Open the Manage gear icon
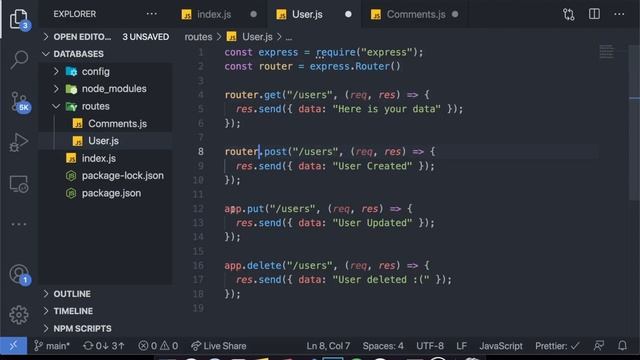Viewport: 640px width, 360px height. coord(19,315)
